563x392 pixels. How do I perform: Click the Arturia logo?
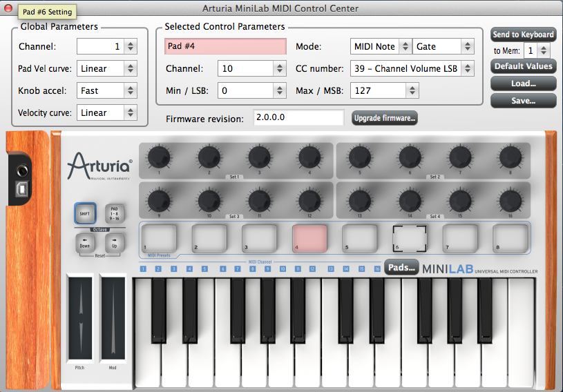tap(99, 166)
